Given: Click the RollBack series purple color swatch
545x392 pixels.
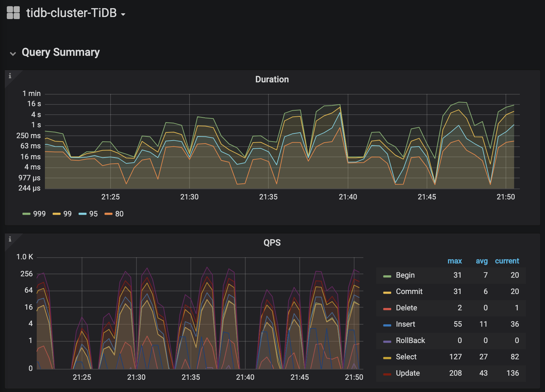Looking at the screenshot, I should tap(387, 341).
